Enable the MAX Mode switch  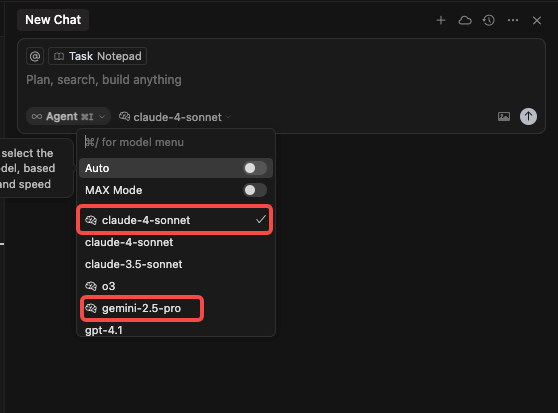pyautogui.click(x=254, y=190)
